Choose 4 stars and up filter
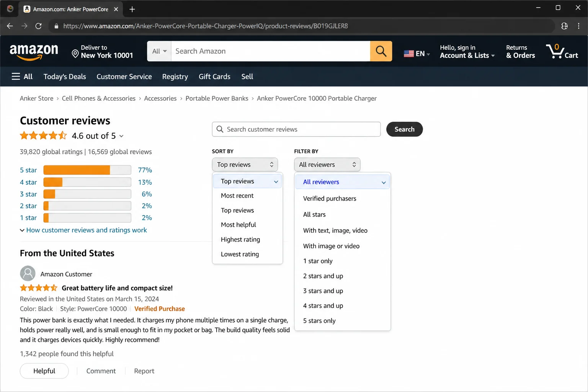Image resolution: width=588 pixels, height=392 pixels. click(323, 306)
